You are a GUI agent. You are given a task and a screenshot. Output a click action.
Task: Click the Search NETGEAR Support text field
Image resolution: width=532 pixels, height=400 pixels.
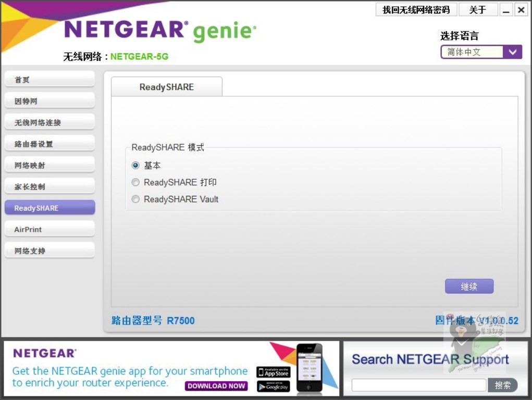[x=419, y=385]
